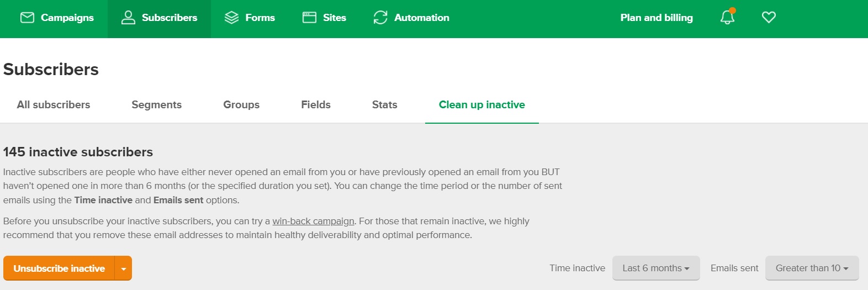Go to the Stats tab
This screenshot has height=290, width=868.
pos(385,105)
